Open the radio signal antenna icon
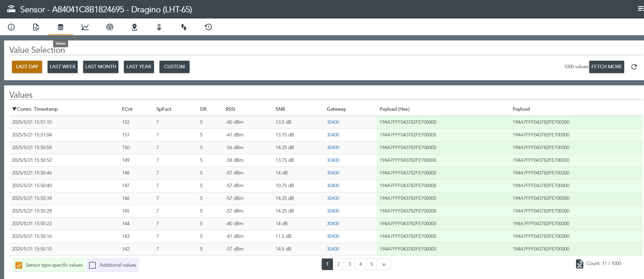Image resolution: width=644 pixels, height=279 pixels. click(110, 27)
